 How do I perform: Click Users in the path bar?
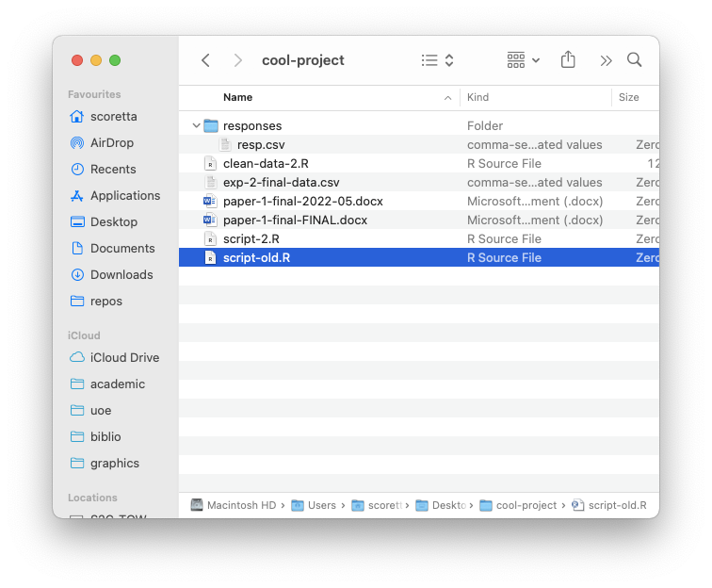pyautogui.click(x=321, y=505)
